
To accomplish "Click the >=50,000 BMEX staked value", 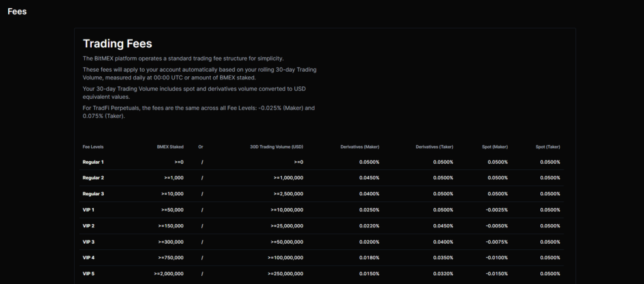I will pyautogui.click(x=172, y=210).
